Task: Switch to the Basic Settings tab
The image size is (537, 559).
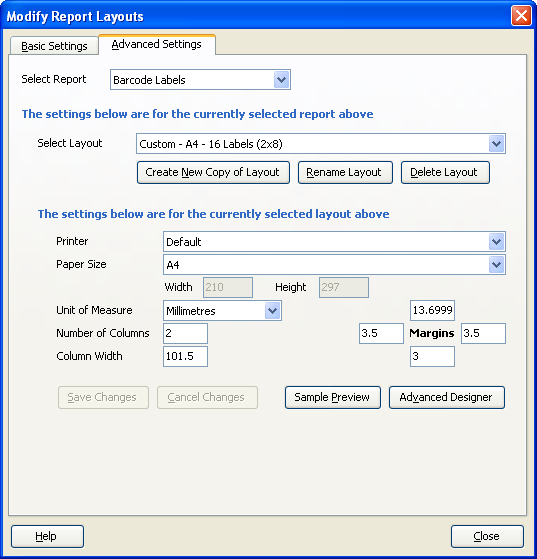Action: coord(54,46)
